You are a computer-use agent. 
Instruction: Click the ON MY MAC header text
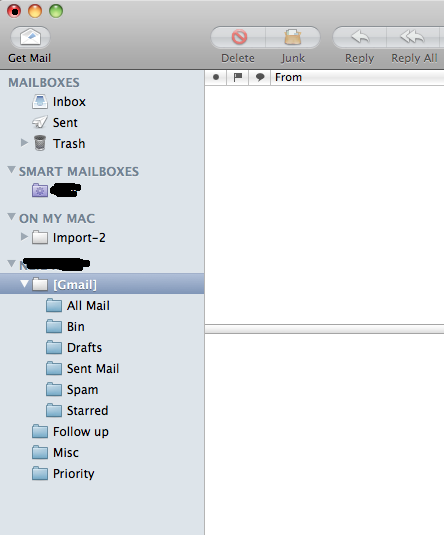pos(57,219)
